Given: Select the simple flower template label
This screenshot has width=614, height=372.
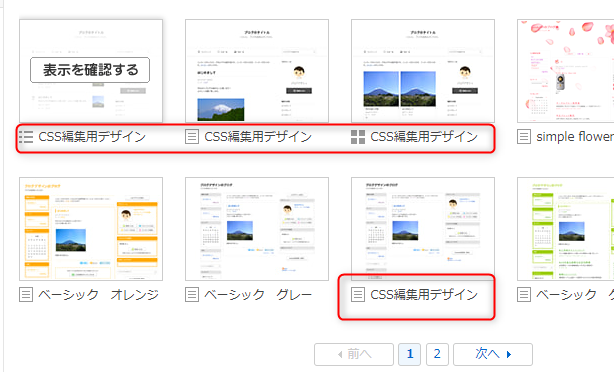Looking at the screenshot, I should point(575,137).
